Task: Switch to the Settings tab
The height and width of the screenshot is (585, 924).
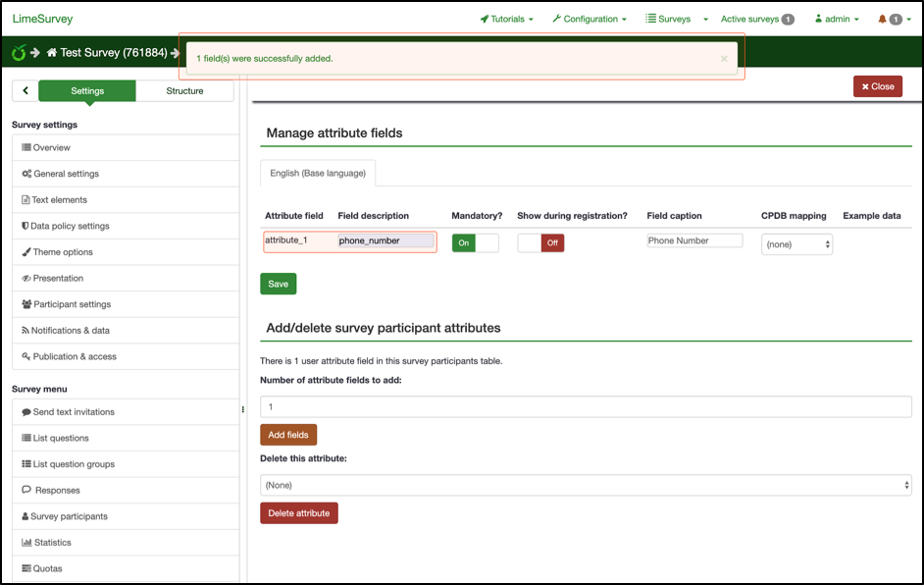Action: pyautogui.click(x=87, y=91)
